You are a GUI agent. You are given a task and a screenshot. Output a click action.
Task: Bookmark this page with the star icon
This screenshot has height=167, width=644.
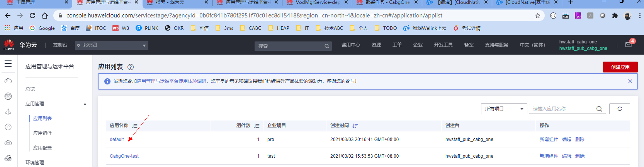[x=538, y=15]
